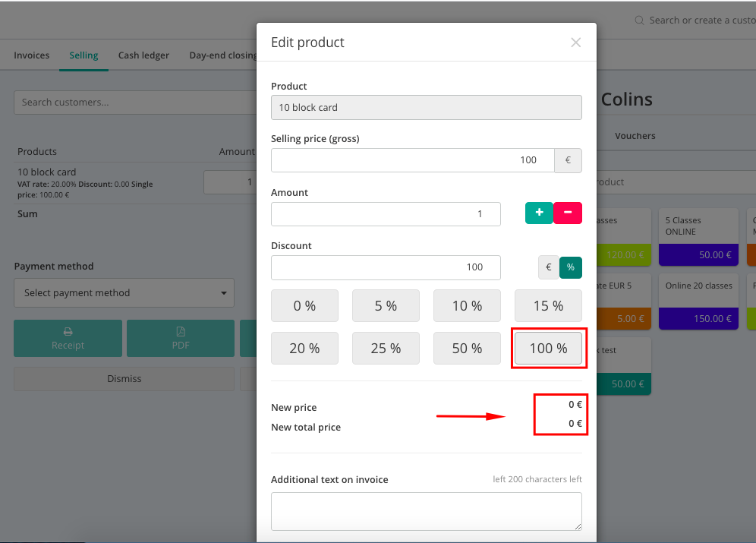Open the Cash ledger tab
Viewport: 756px width, 543px height.
[x=143, y=55]
